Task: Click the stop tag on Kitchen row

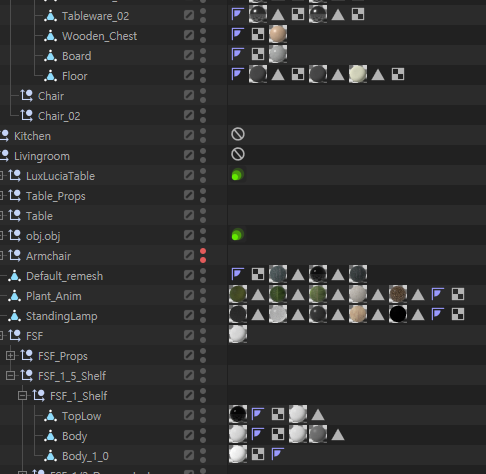Action: coord(238,134)
